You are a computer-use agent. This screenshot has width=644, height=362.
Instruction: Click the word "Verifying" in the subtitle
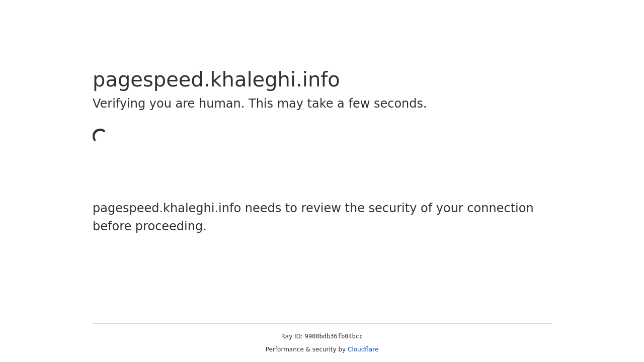[x=119, y=104]
